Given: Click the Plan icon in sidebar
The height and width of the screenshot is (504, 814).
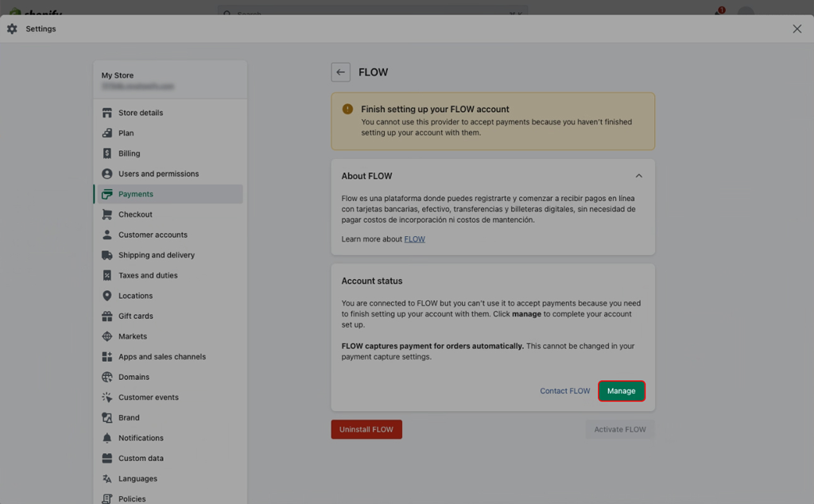Looking at the screenshot, I should tap(107, 133).
